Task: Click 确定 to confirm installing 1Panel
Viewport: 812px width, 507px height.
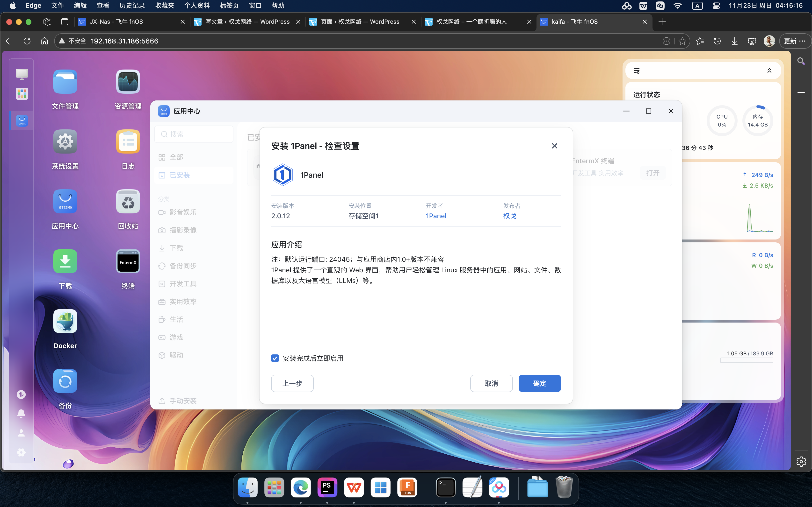Action: pos(539,383)
